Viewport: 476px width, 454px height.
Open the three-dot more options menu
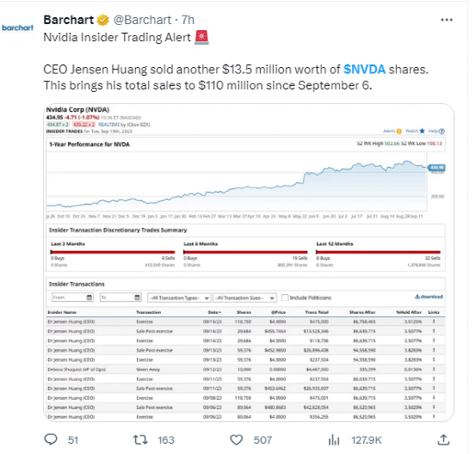point(447,20)
